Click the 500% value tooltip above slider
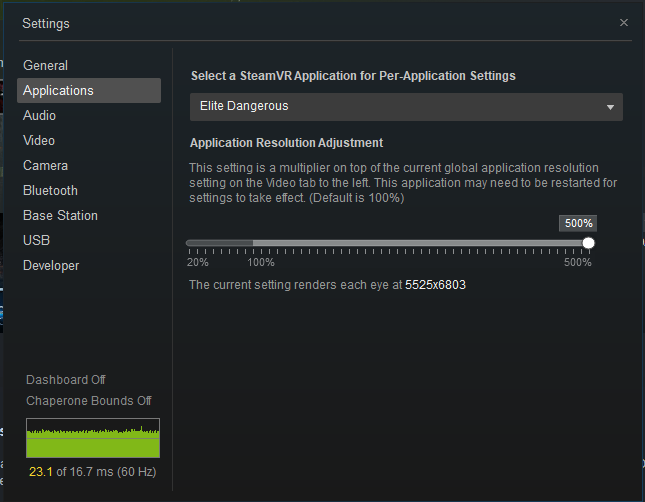 click(x=578, y=223)
